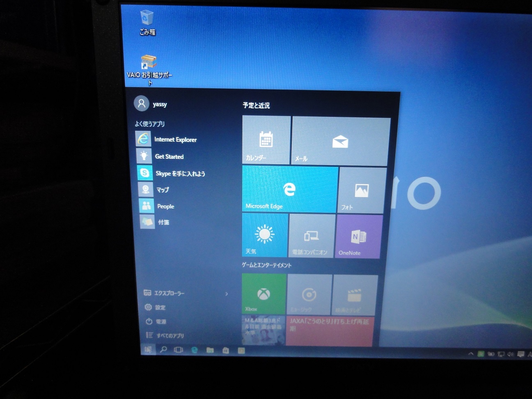Click the 予定と近況 group heading

point(256,105)
